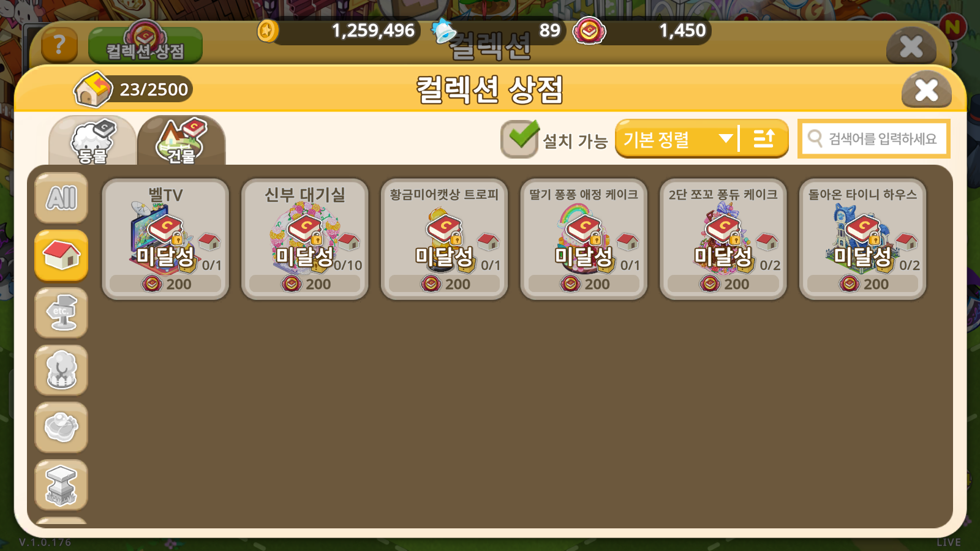The width and height of the screenshot is (980, 551).
Task: Switch to the 건물 tab
Action: point(181,141)
